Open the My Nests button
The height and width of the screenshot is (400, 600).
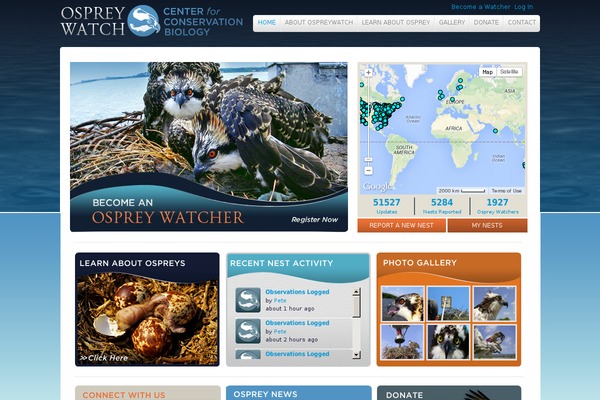tap(487, 225)
